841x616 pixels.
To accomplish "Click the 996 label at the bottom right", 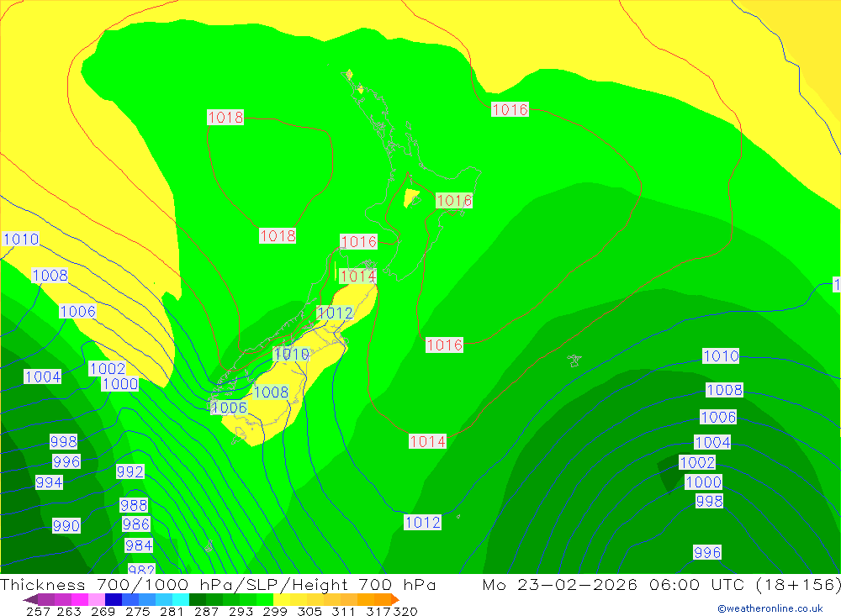I will pos(707,552).
